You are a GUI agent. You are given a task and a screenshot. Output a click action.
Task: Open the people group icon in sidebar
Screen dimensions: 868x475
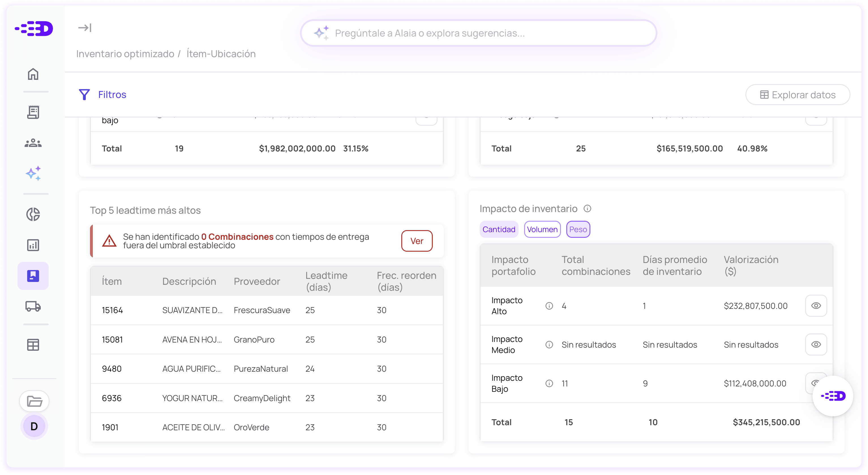tap(33, 143)
